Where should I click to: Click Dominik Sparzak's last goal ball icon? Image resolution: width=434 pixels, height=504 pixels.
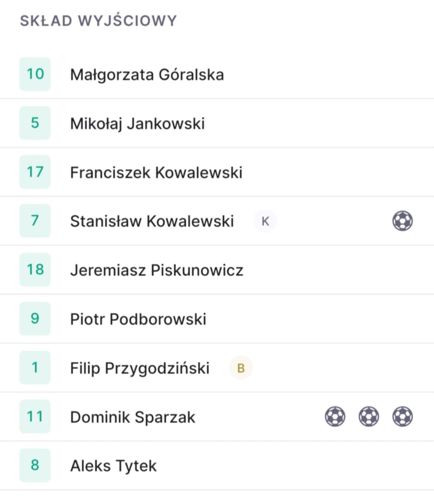tap(402, 416)
